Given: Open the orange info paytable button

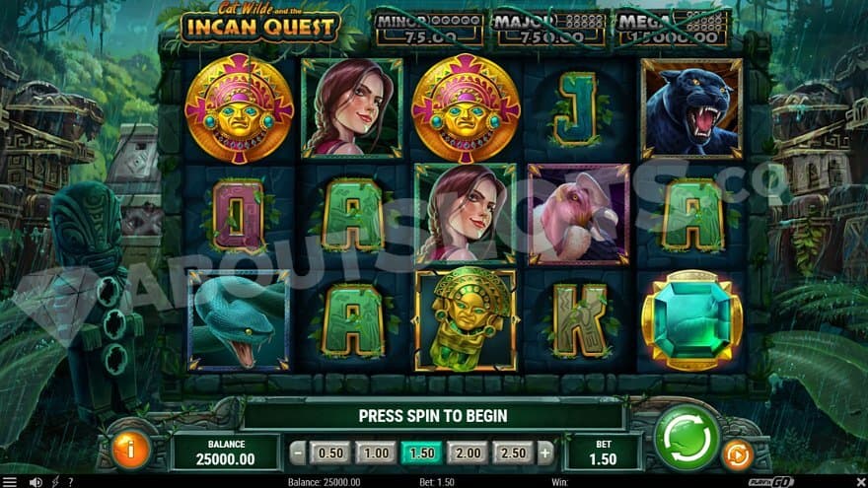Looking at the screenshot, I should [130, 450].
